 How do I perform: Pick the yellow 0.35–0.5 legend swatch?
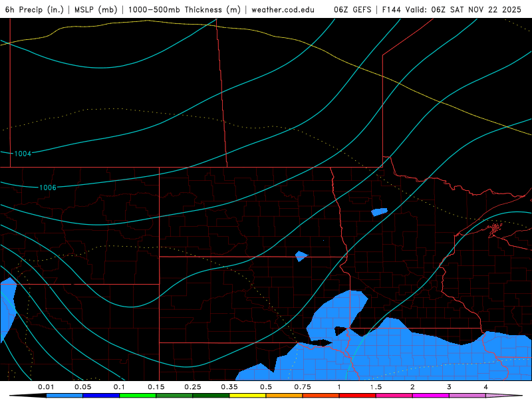click(247, 396)
